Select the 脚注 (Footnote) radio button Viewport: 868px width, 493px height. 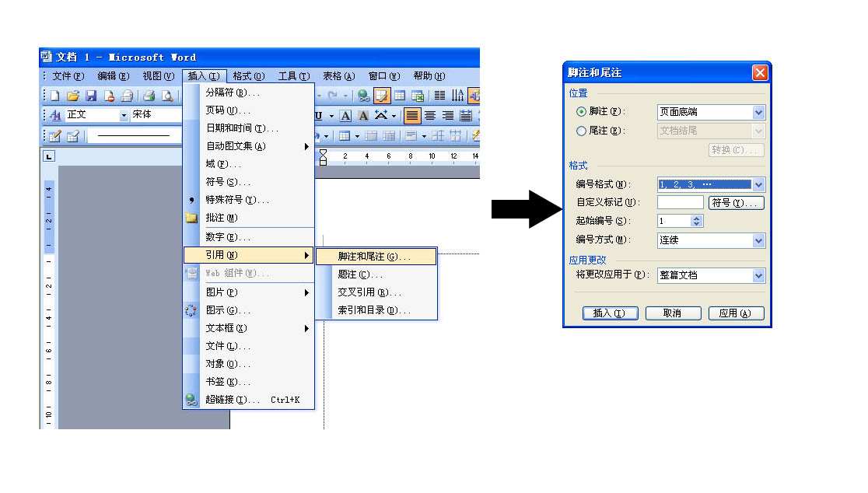tap(581, 112)
